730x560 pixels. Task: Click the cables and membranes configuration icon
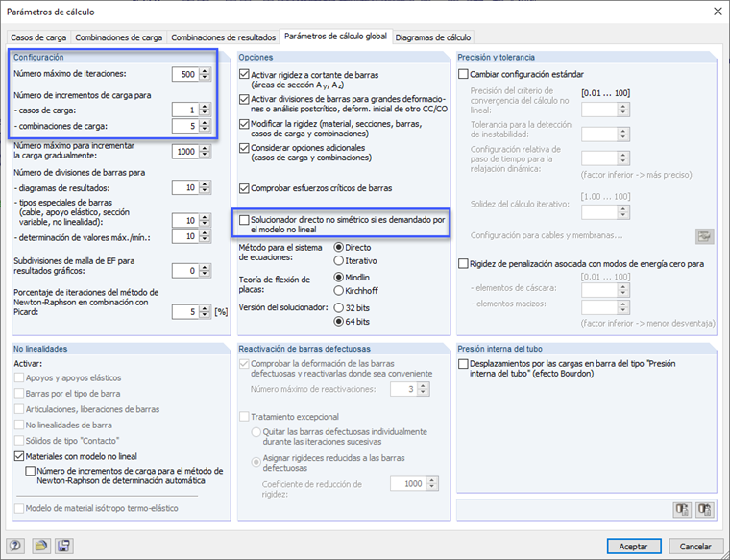pyautogui.click(x=705, y=236)
